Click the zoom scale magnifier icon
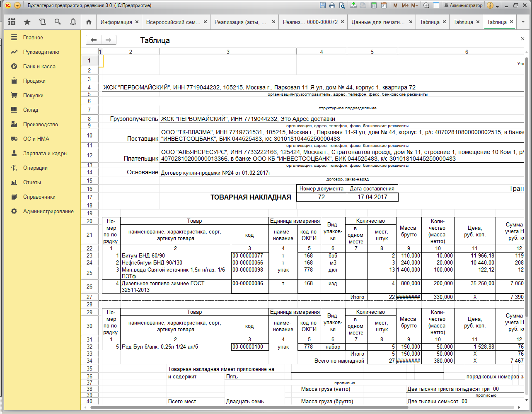This screenshot has height=414, width=532. [x=426, y=5]
